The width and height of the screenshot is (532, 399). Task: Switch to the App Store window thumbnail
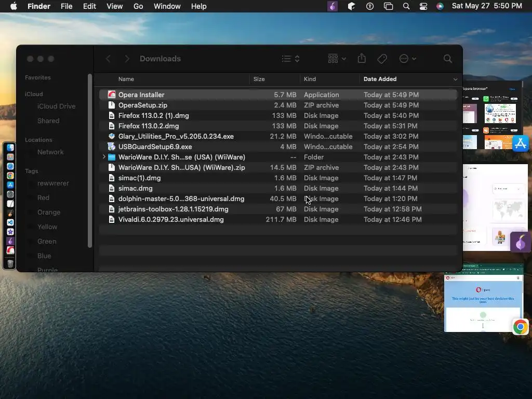(493, 115)
